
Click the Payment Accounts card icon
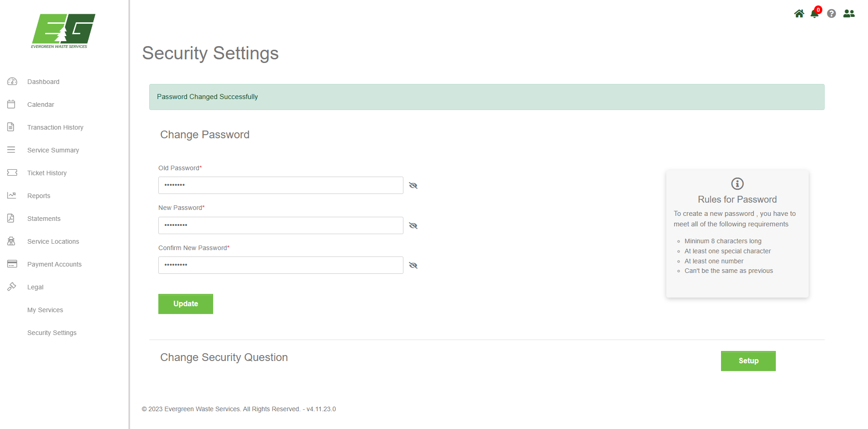[x=12, y=264]
